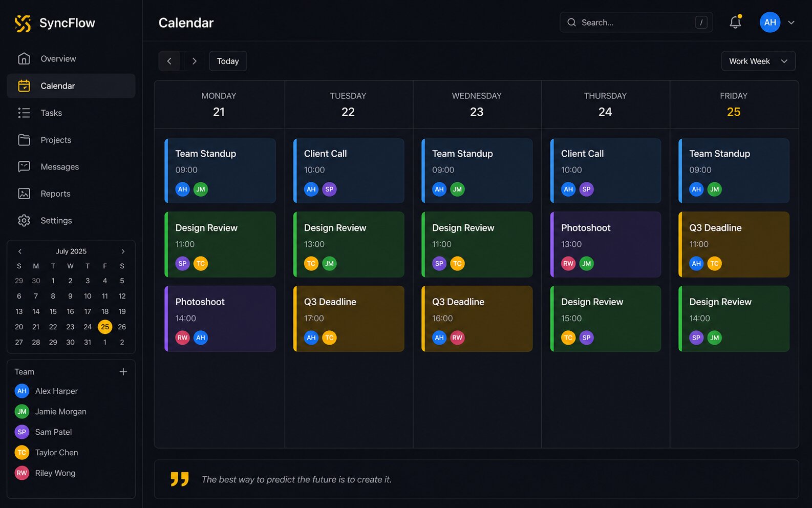Open the Overview page from sidebar
Image resolution: width=812 pixels, height=508 pixels.
pyautogui.click(x=58, y=58)
